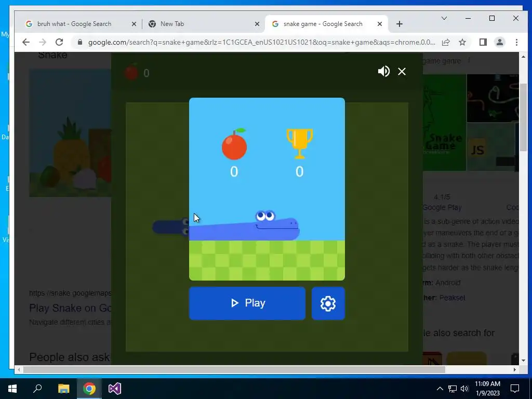This screenshot has width=532, height=399.
Task: Click the JS thumbnail image at right
Action: [x=491, y=147]
